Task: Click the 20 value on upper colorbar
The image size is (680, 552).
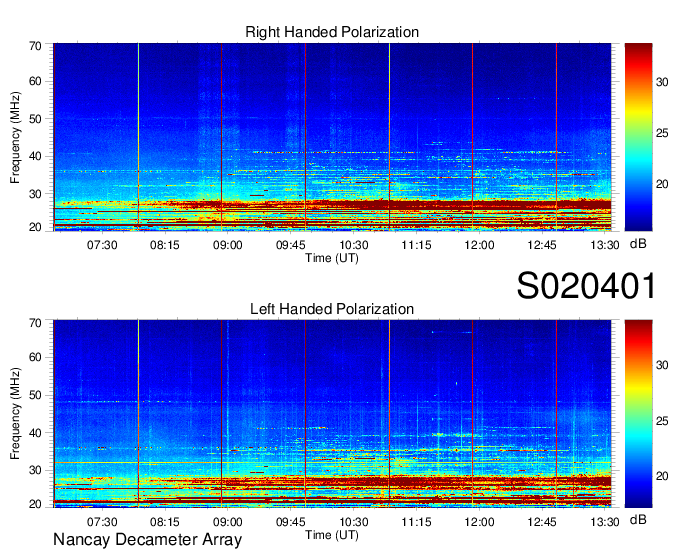Action: [662, 184]
